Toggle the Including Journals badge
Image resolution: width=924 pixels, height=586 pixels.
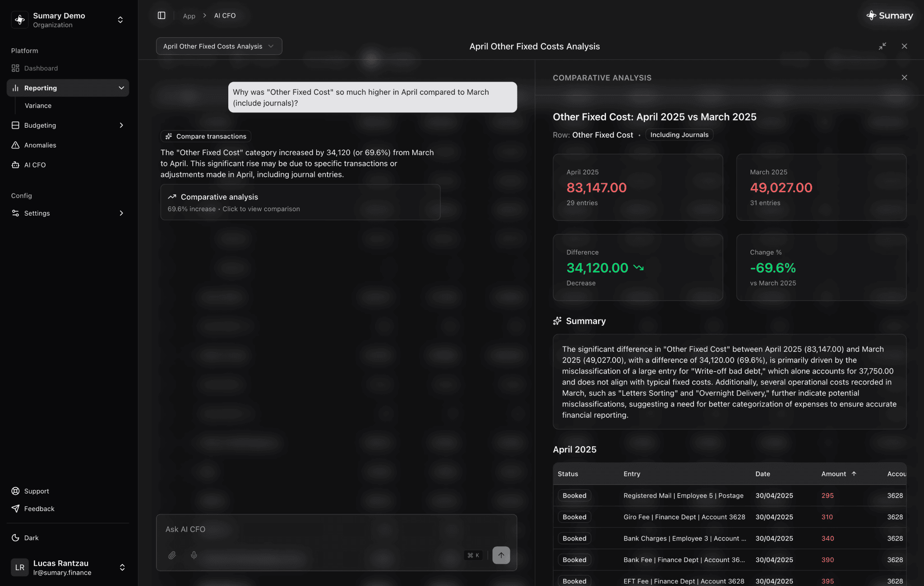click(x=679, y=135)
